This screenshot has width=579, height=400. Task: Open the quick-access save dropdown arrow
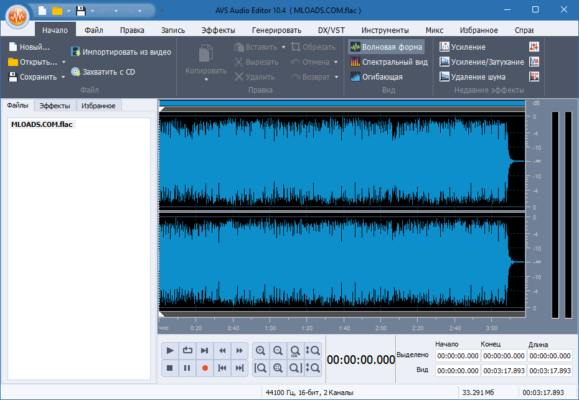point(92,11)
